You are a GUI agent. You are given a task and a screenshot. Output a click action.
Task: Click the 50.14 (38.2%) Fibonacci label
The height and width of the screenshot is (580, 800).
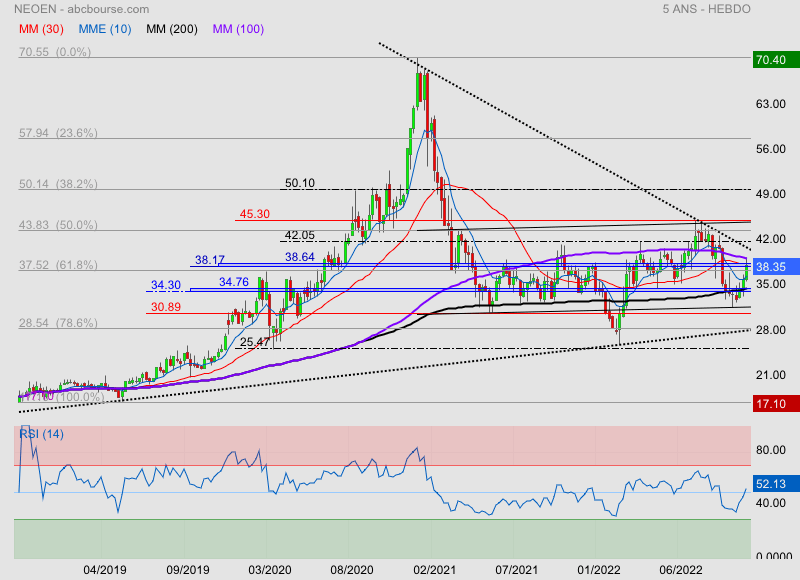(58, 184)
